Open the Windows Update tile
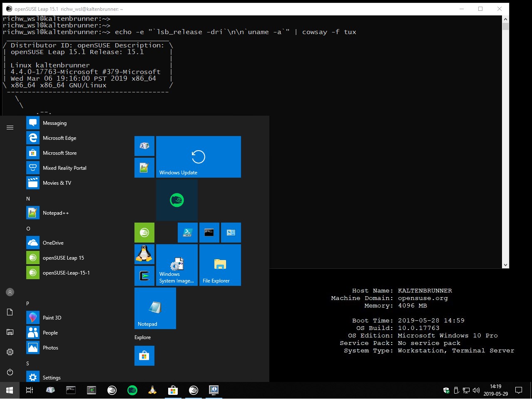The image size is (532, 399). coord(199,157)
